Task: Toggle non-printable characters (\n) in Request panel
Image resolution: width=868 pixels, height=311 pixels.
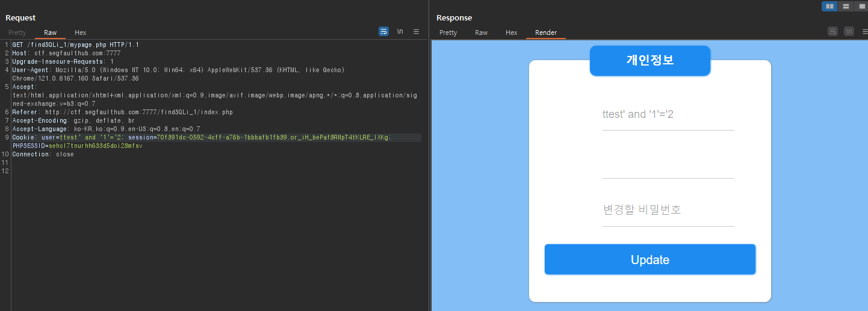Action: pos(400,31)
